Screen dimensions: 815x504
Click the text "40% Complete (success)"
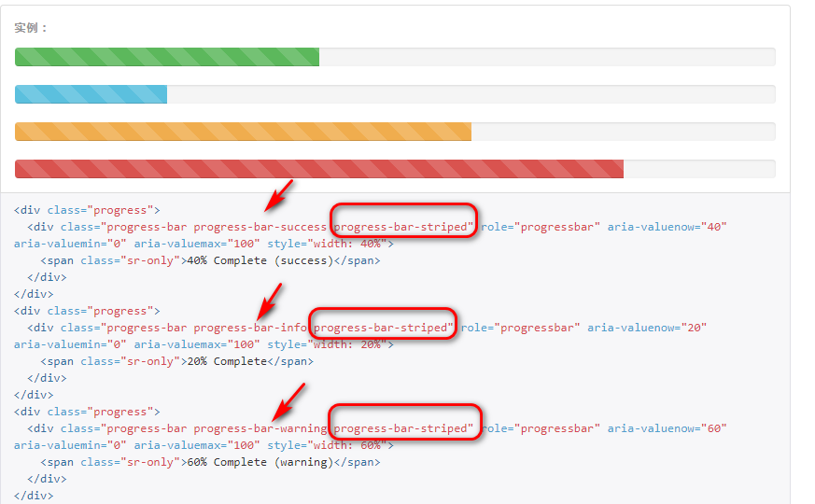click(x=260, y=260)
